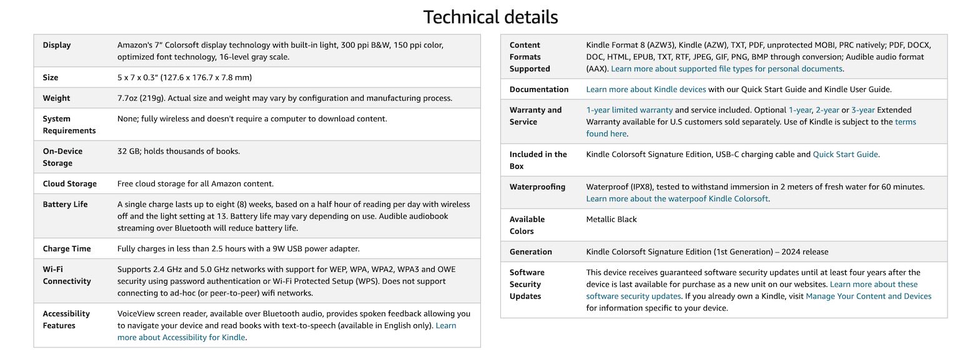Click the Battery Life row label
This screenshot has width=980, height=358.
point(65,204)
